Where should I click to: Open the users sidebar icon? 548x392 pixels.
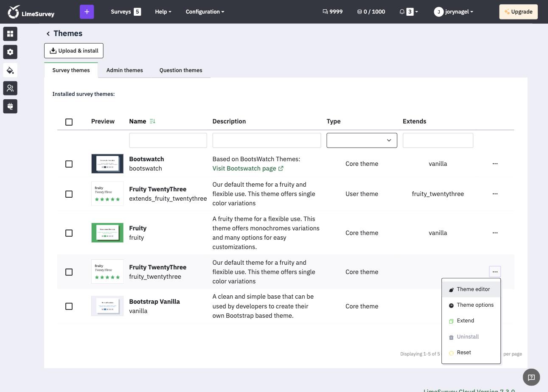10,88
